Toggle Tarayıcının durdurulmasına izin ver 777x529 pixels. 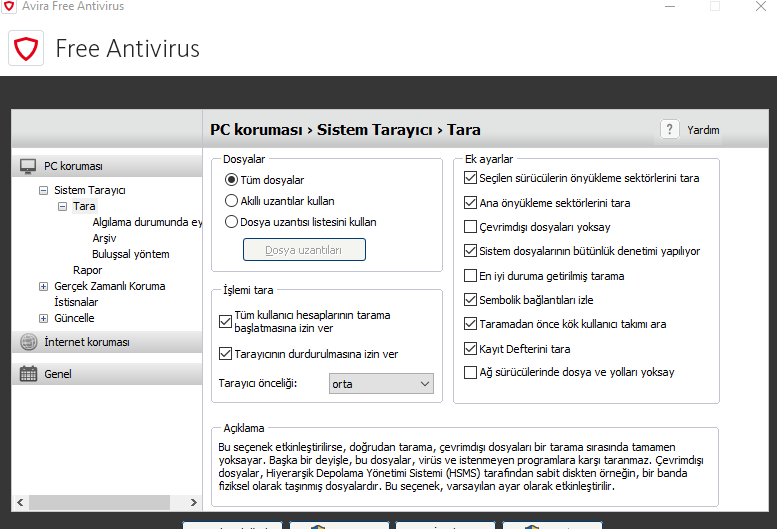(x=225, y=354)
